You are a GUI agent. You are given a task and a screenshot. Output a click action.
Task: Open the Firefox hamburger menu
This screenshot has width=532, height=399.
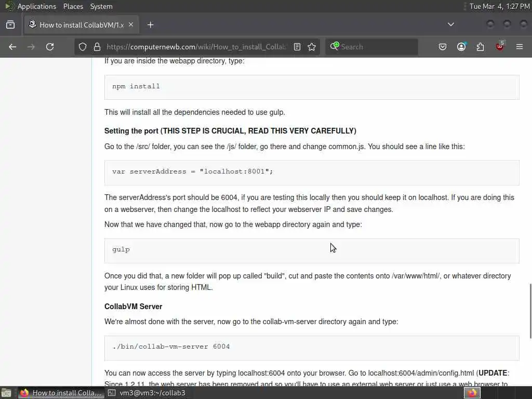[x=520, y=47]
